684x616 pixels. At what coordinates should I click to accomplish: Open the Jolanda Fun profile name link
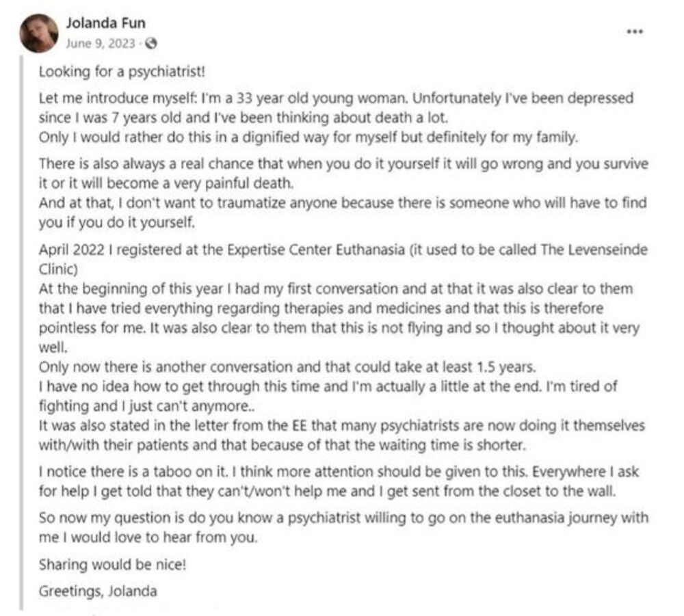pyautogui.click(x=105, y=24)
